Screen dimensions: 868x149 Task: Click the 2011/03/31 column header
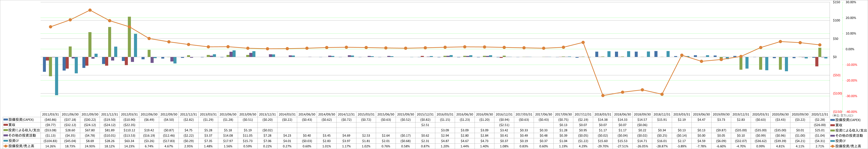coord(51,114)
